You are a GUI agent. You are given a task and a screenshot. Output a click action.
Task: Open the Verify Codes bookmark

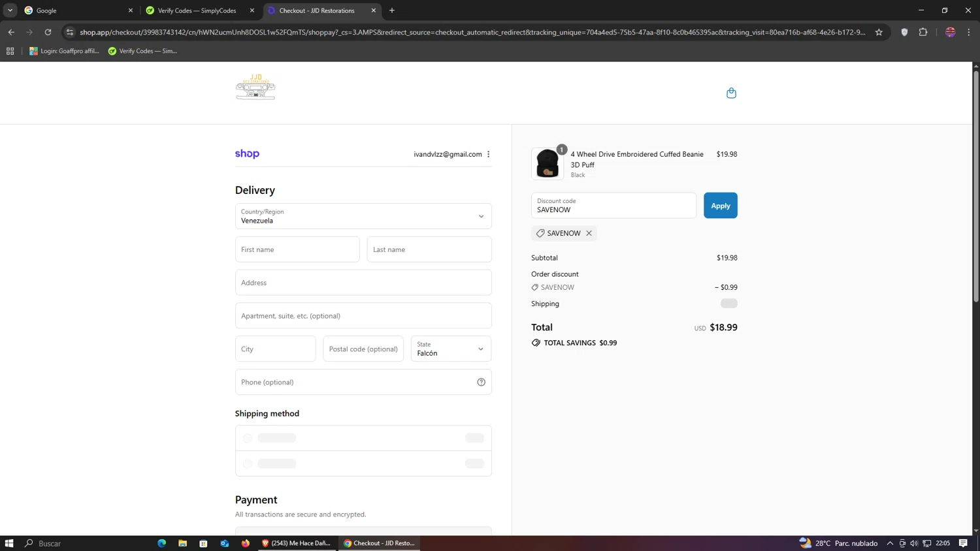click(x=142, y=51)
